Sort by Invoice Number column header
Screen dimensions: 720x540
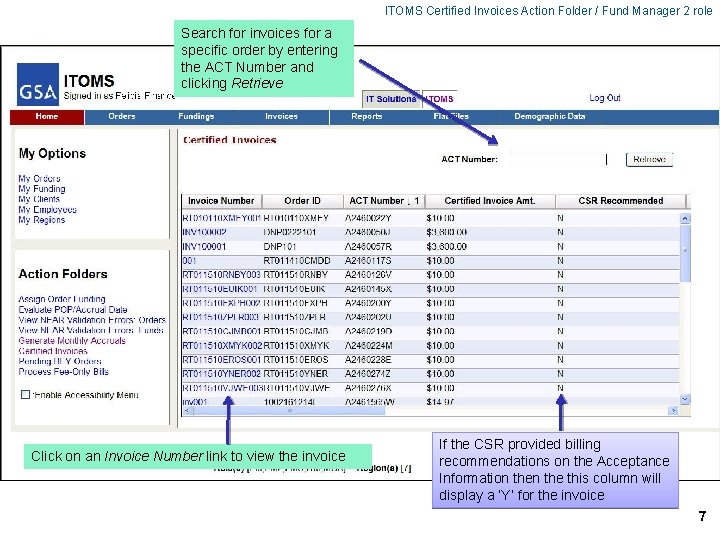click(221, 201)
